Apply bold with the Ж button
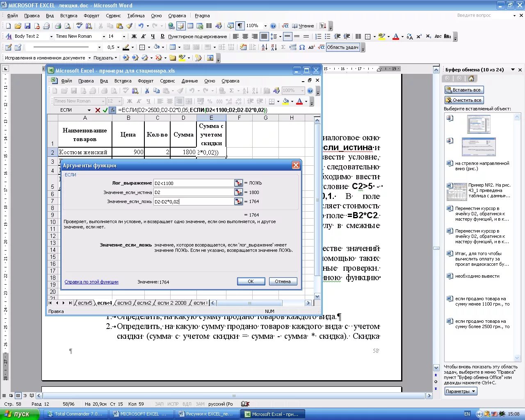Image resolution: width=525 pixels, height=420 pixels. click(x=134, y=37)
